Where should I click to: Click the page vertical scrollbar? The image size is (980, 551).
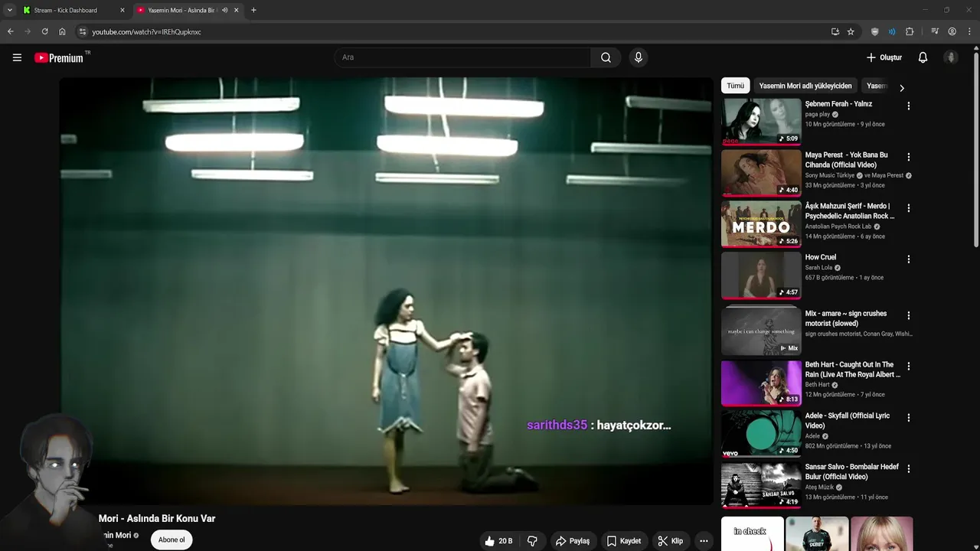click(x=975, y=149)
